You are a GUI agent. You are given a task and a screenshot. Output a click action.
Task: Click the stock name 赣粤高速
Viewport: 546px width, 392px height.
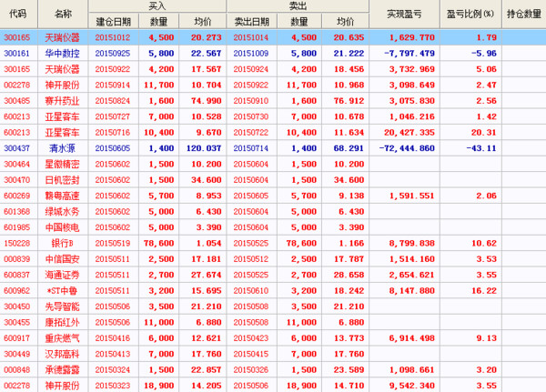(62, 196)
